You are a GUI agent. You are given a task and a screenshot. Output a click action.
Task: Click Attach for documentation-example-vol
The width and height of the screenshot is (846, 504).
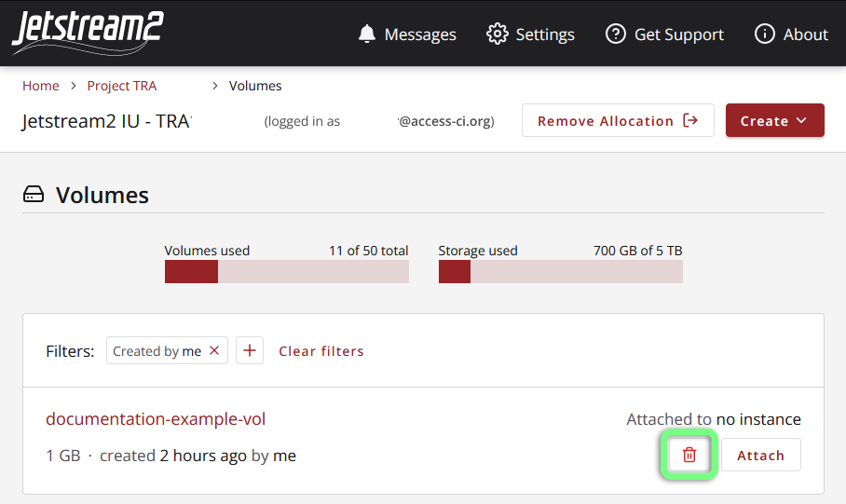[x=761, y=455]
